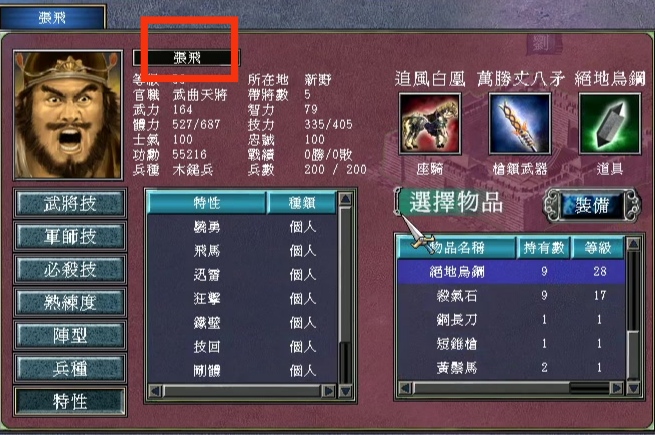Click the 裝備 equip button
655x435 pixels.
(591, 205)
